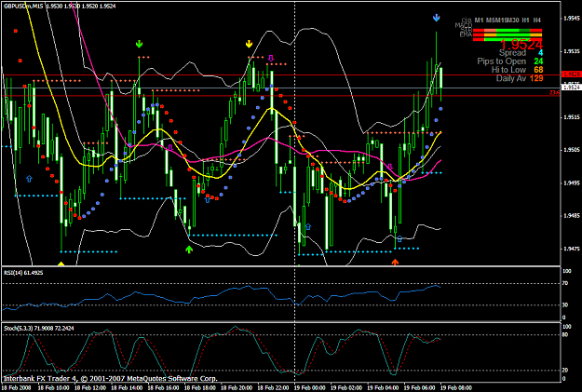Select the magenta hollow down arrow near 18 Feb 22:00 high

[271, 58]
